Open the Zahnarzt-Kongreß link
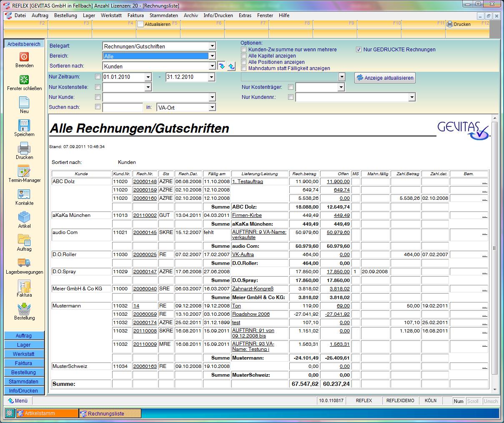 click(253, 289)
